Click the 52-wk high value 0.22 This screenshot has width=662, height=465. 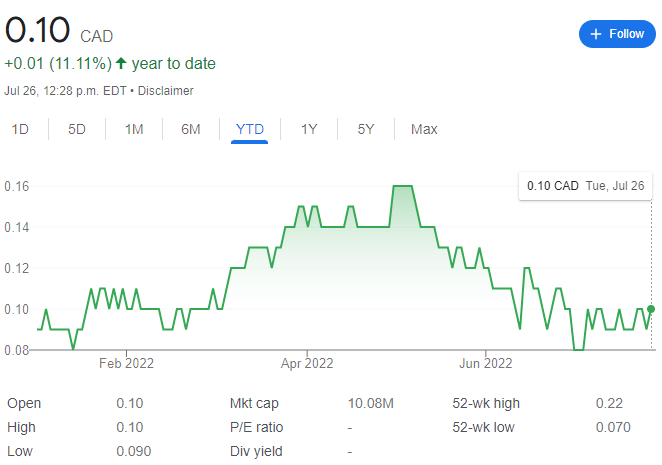(x=609, y=403)
